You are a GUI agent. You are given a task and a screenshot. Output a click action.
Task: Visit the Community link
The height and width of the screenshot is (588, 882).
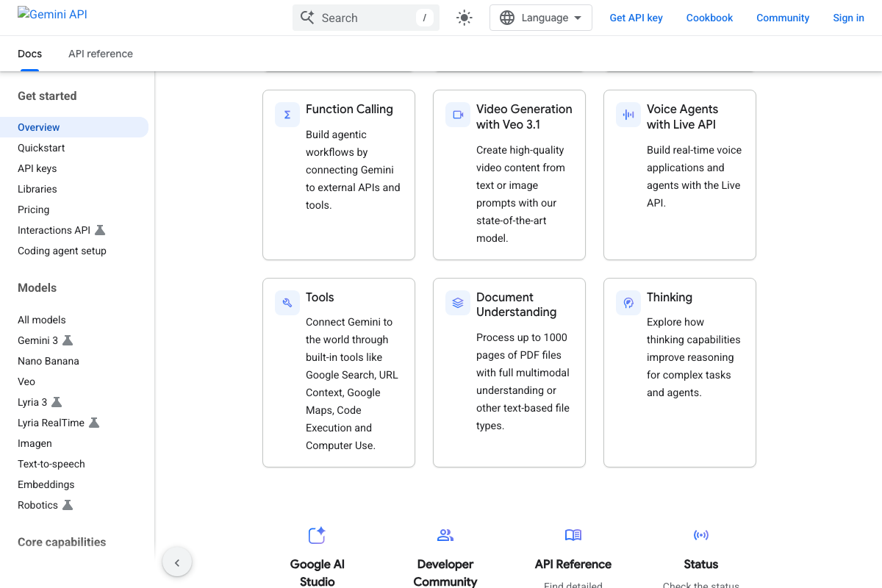pyautogui.click(x=783, y=18)
